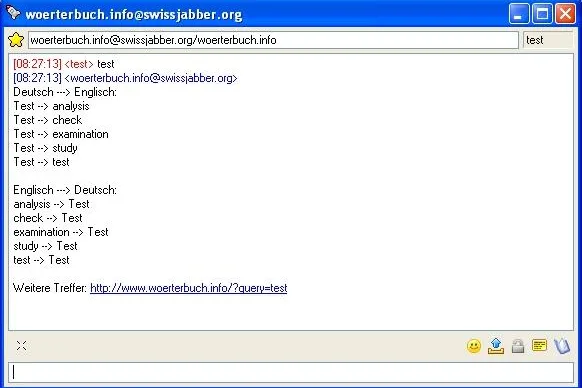Image resolution: width=582 pixels, height=388 pixels.
Task: Click the Psi rocket icon in title bar
Action: tap(13, 13)
